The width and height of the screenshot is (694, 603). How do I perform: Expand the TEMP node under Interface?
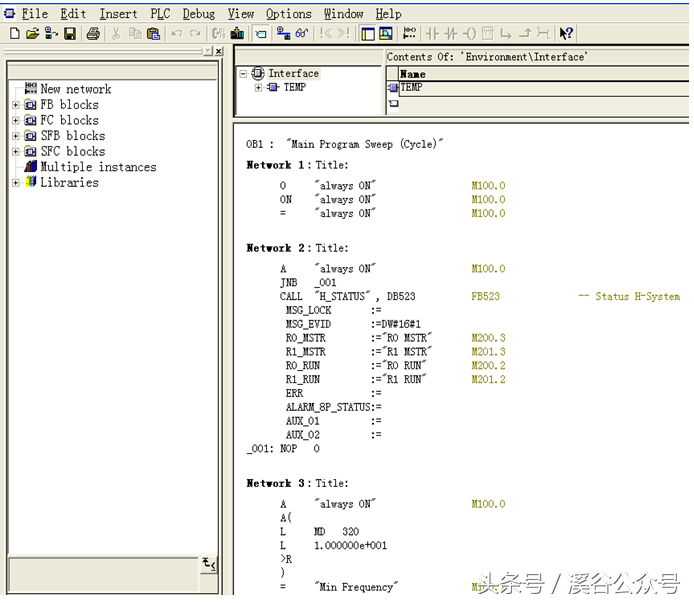[258, 88]
